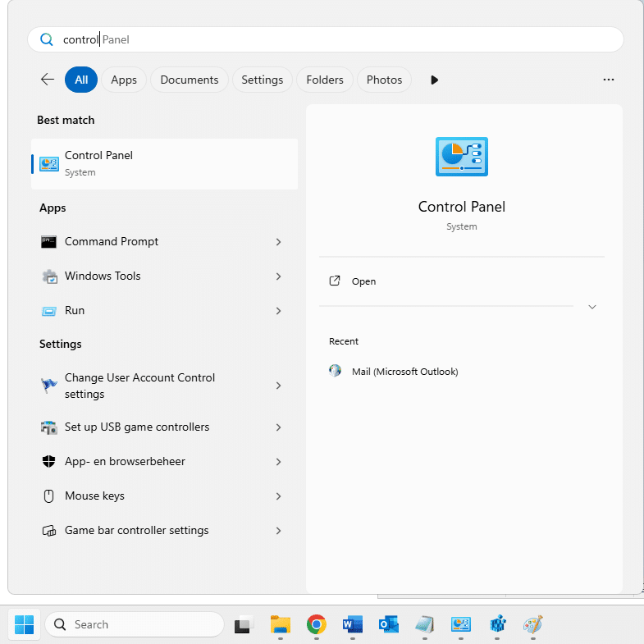Expand Windows Tools options chevron
This screenshot has width=644, height=644.
tap(278, 276)
